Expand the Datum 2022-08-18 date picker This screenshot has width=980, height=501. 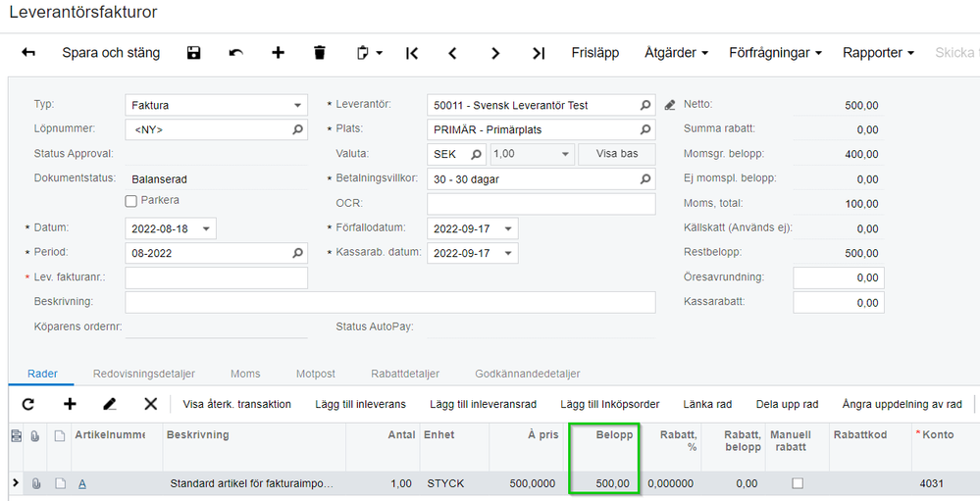coord(206,228)
